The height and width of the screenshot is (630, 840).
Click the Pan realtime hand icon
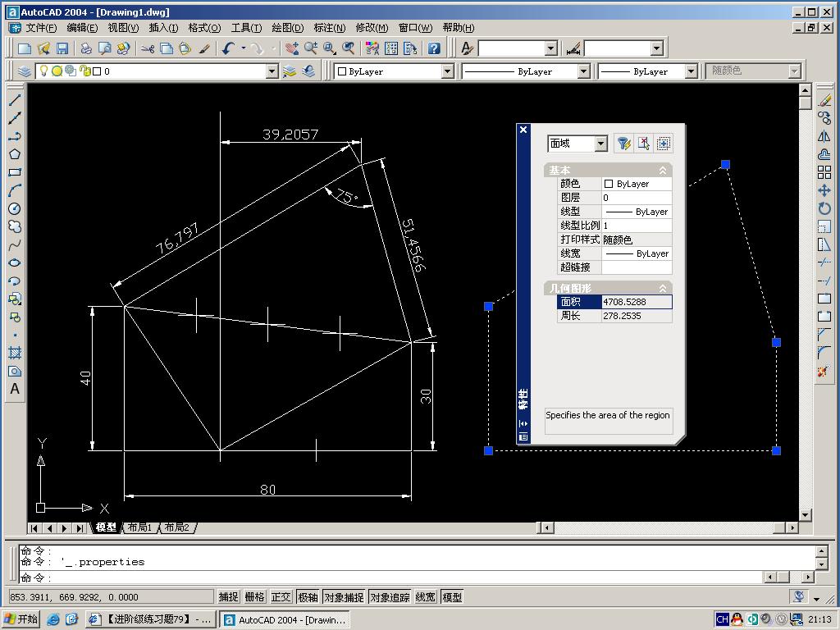tap(291, 48)
